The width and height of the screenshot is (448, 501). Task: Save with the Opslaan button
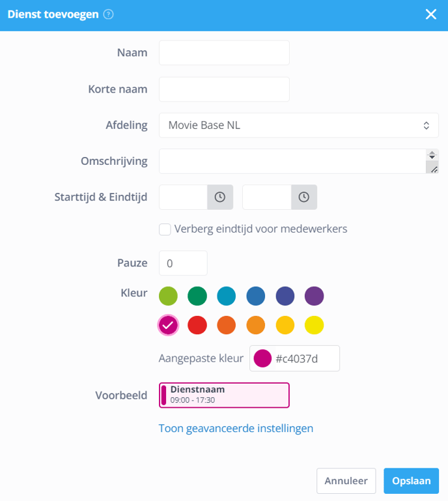pyautogui.click(x=411, y=481)
